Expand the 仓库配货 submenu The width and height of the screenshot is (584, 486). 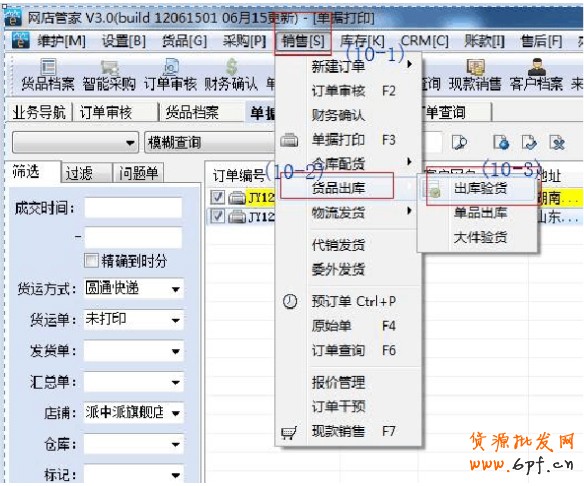pyautogui.click(x=409, y=162)
